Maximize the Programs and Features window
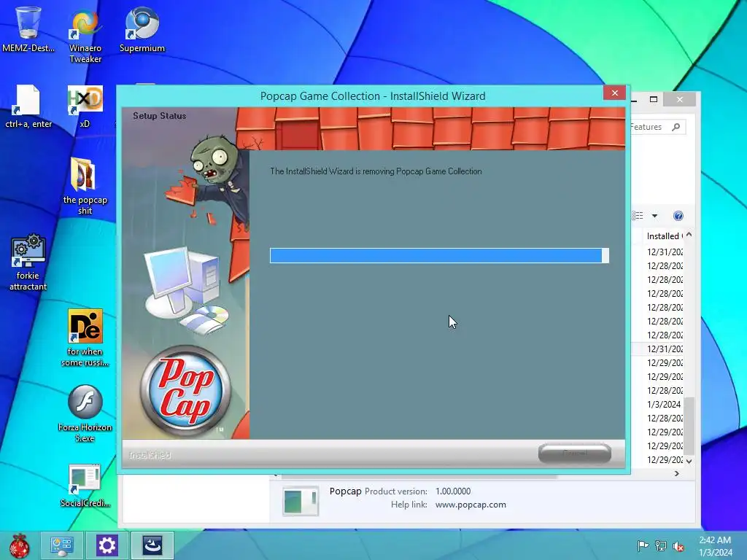The height and width of the screenshot is (560, 747). click(x=654, y=99)
